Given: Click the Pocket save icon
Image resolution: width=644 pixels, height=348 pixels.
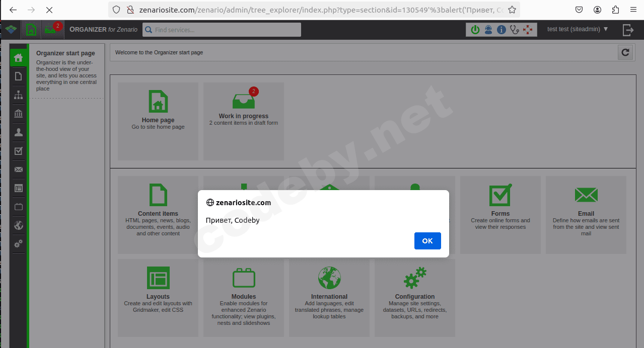Looking at the screenshot, I should (579, 10).
